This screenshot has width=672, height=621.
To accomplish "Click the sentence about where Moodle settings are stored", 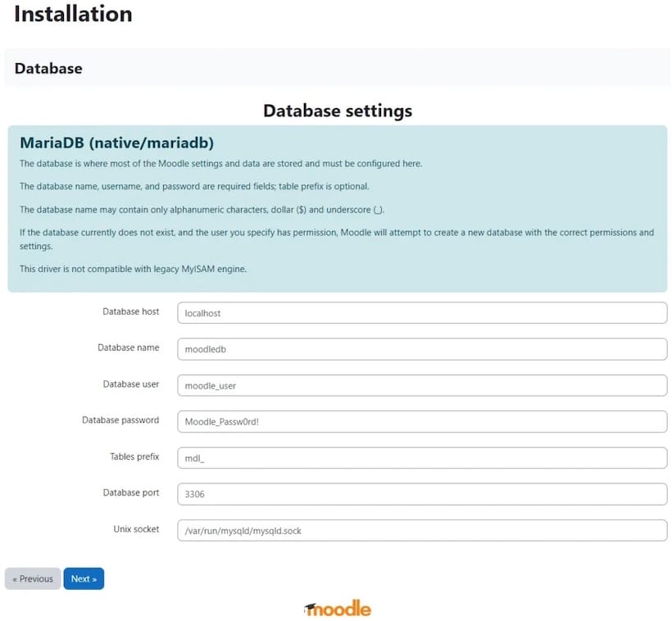I will 220,164.
